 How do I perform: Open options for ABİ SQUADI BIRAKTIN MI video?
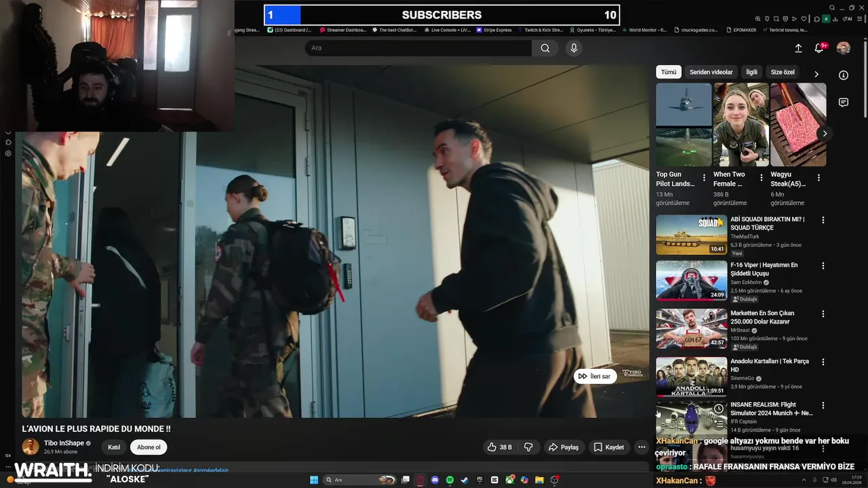click(x=823, y=220)
